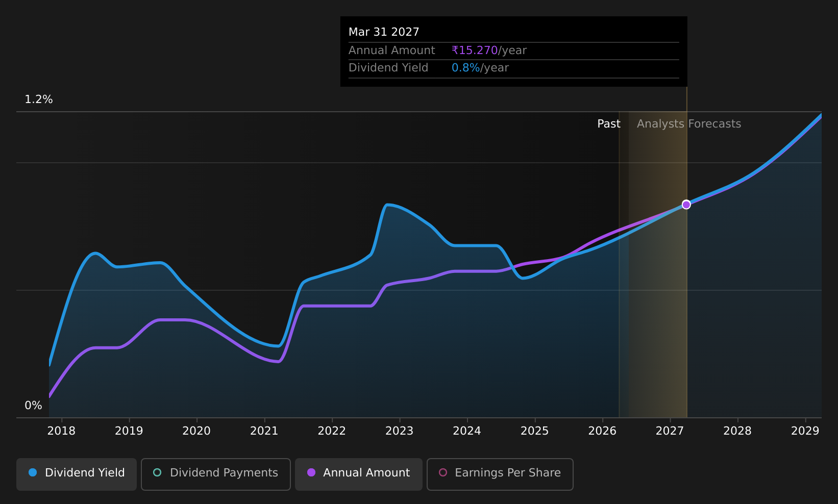The width and height of the screenshot is (838, 504).
Task: Toggle the Annual Amount legend series
Action: pos(358,474)
